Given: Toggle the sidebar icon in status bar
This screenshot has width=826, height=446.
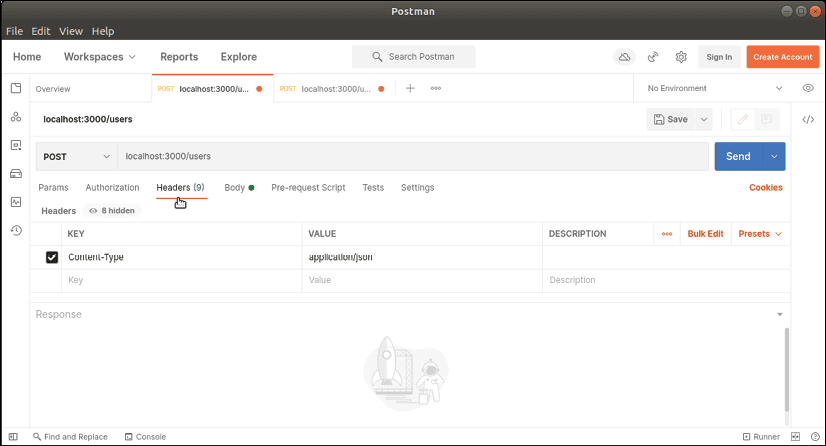Looking at the screenshot, I should click(13, 437).
